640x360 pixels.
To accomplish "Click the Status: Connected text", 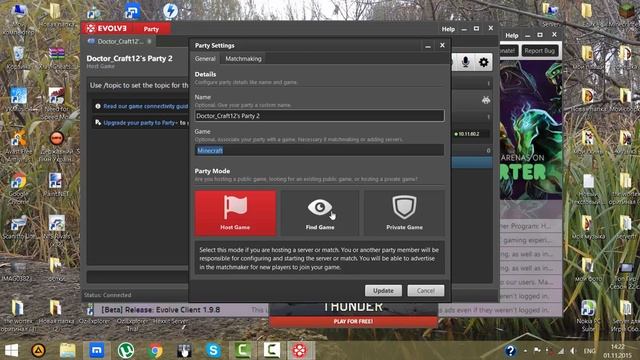I will pos(108,295).
